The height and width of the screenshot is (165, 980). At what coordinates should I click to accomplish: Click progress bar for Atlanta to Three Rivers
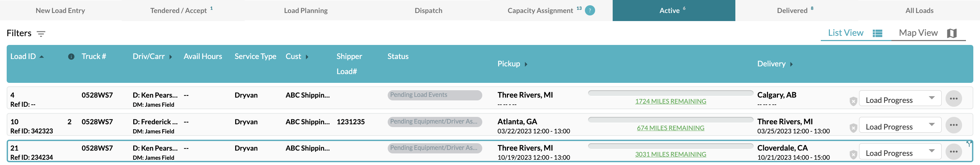(x=670, y=120)
